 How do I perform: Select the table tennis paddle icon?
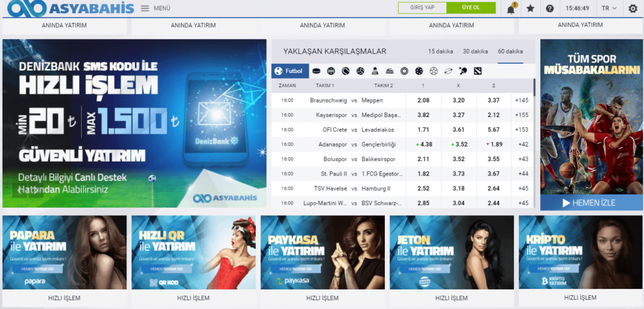pyautogui.click(x=463, y=71)
